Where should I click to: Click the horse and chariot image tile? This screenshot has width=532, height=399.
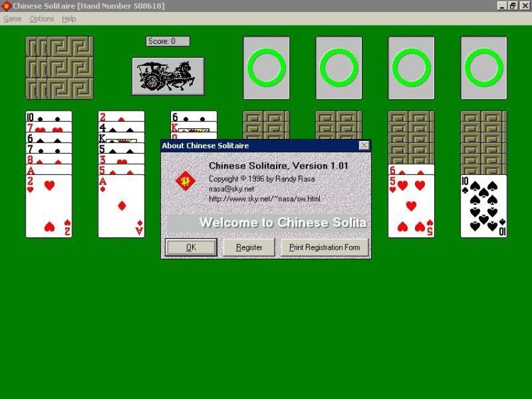coord(167,76)
